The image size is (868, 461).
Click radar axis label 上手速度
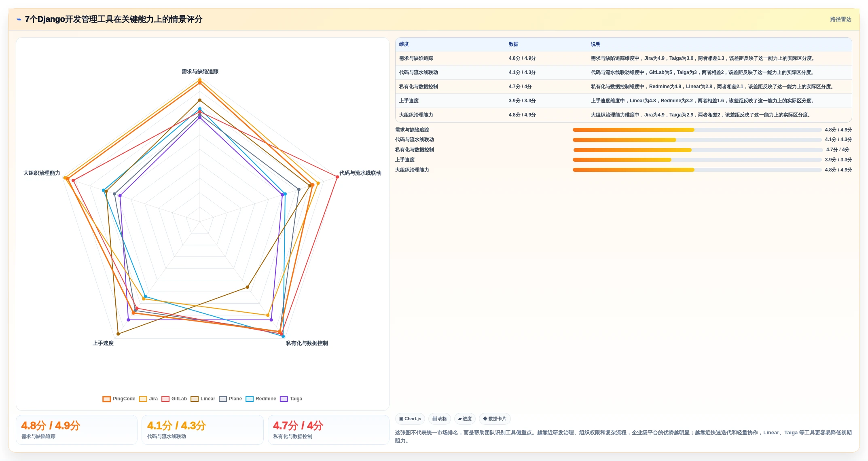point(103,343)
